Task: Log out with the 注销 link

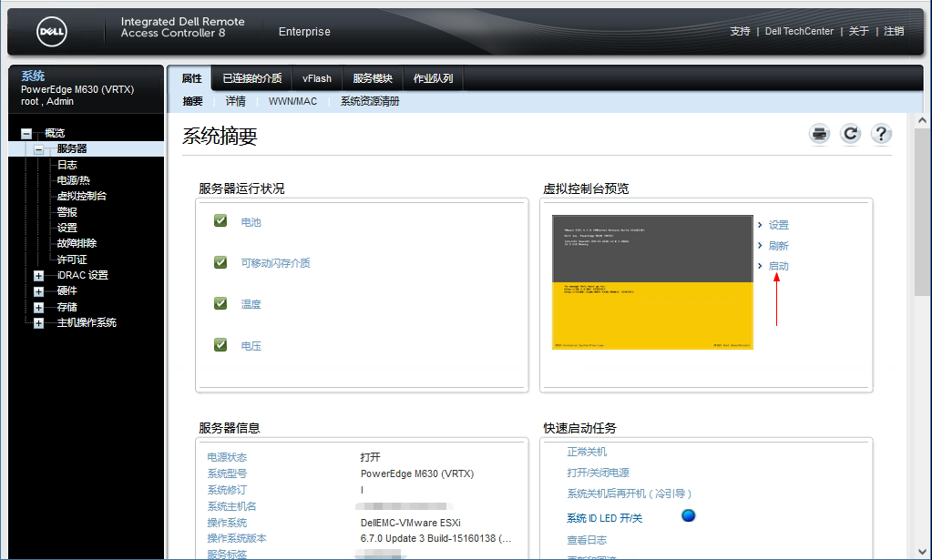Action: (x=894, y=32)
